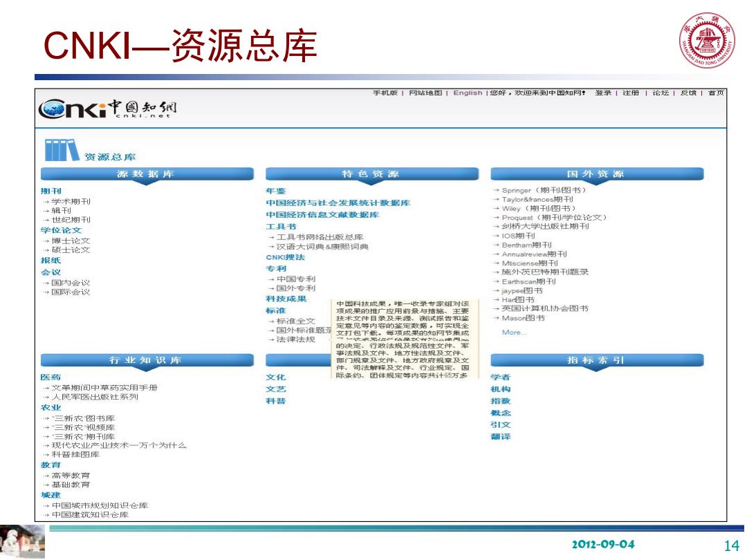Click the 文艺 link
Screen dimensions: 747x560
click(276, 389)
